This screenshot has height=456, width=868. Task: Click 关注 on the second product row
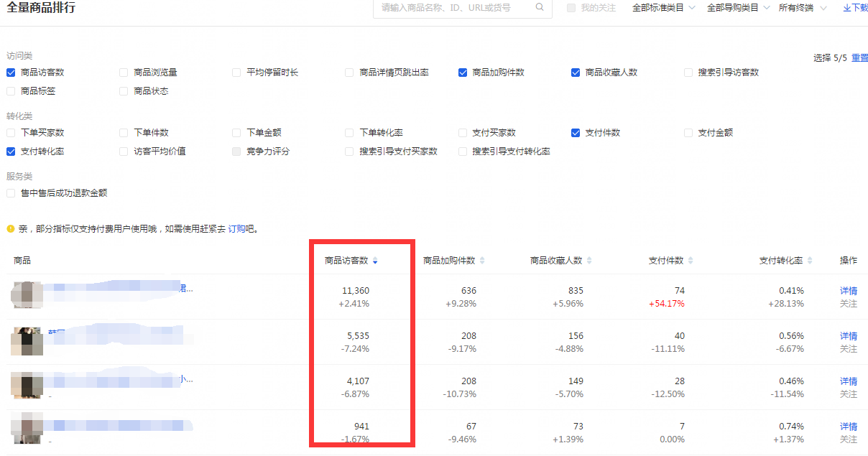pos(848,349)
